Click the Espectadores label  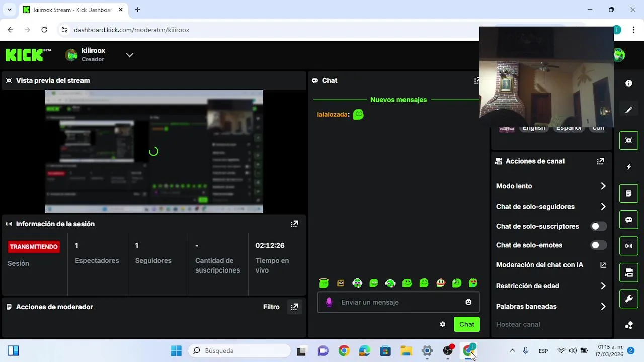pos(97,261)
